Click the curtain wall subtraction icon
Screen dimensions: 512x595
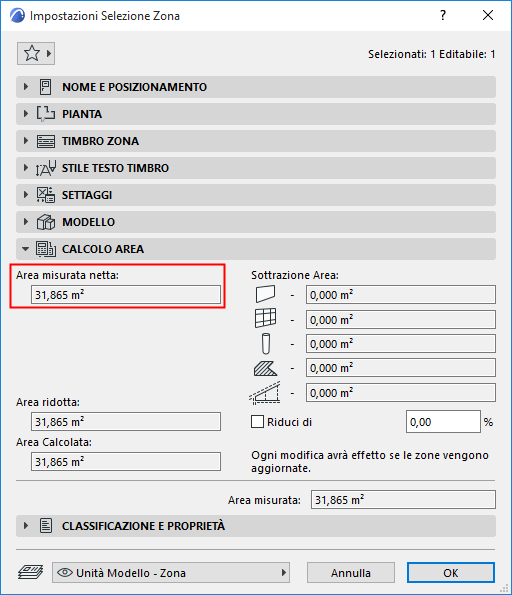[265, 318]
